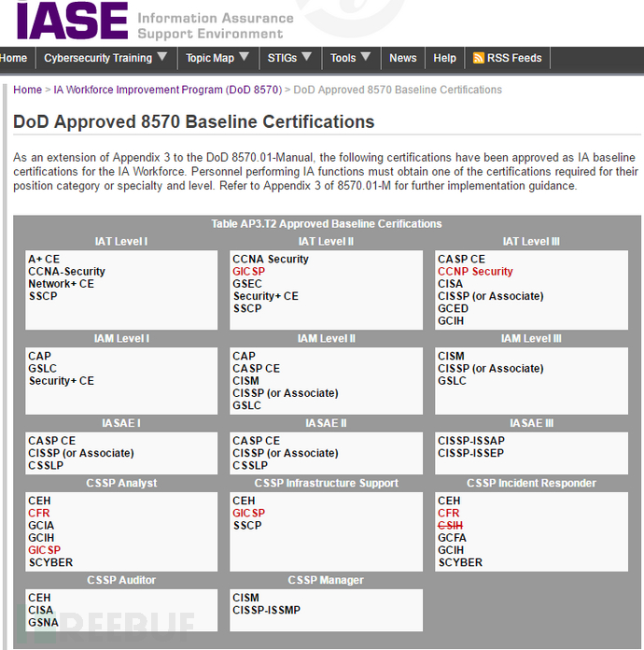Select CISM under IAM Level II

(x=245, y=380)
